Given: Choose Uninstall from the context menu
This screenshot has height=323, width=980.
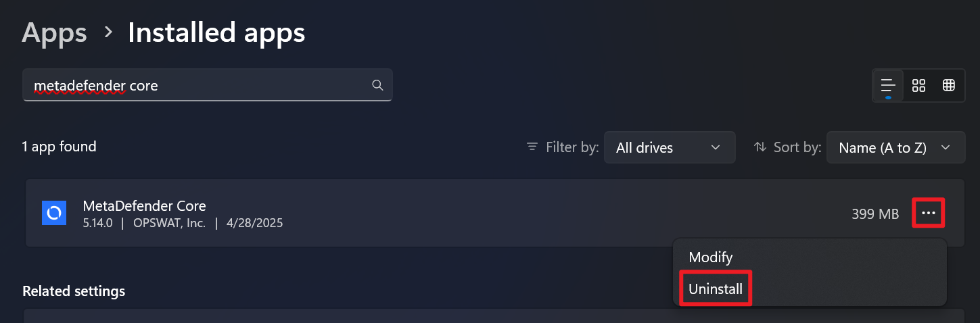Looking at the screenshot, I should click(x=716, y=289).
